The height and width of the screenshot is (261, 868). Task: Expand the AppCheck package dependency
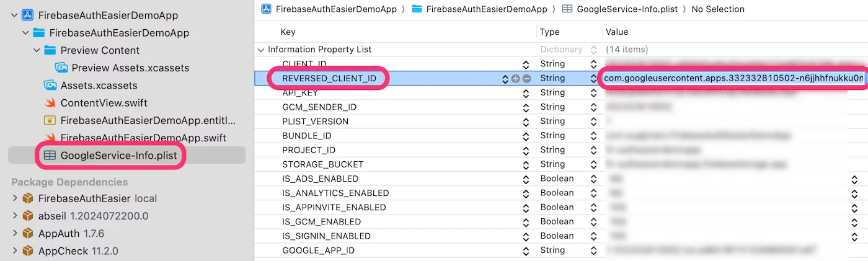coord(14,250)
